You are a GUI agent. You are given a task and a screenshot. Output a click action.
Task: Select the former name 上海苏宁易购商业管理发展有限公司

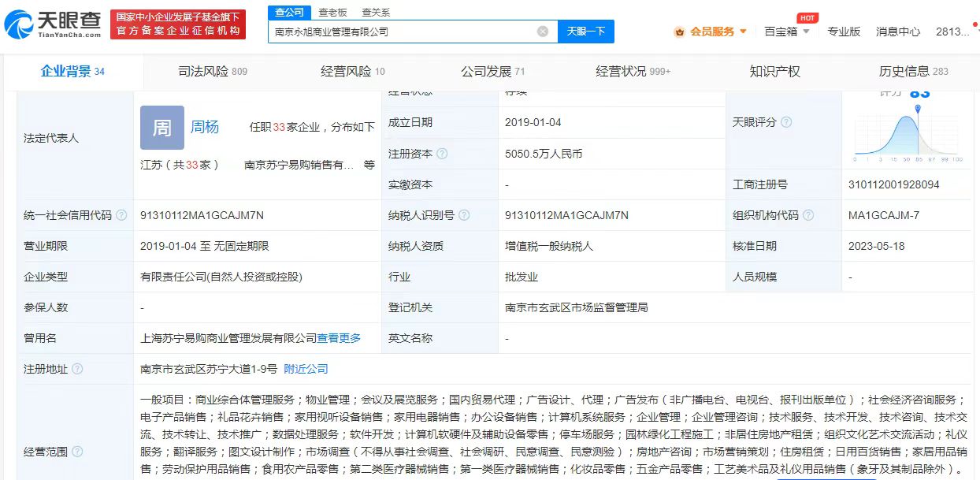[x=228, y=338]
